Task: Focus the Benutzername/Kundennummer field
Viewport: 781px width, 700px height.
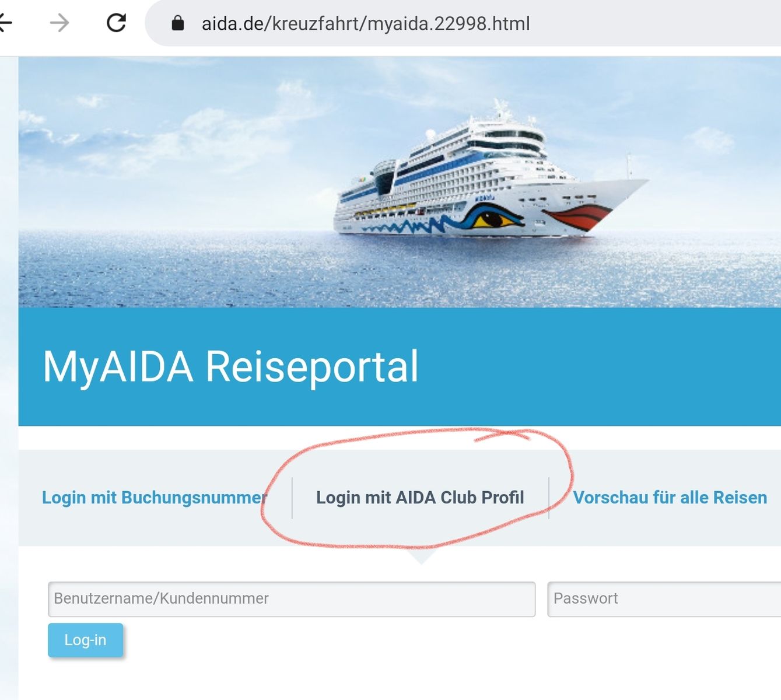Action: [x=292, y=599]
